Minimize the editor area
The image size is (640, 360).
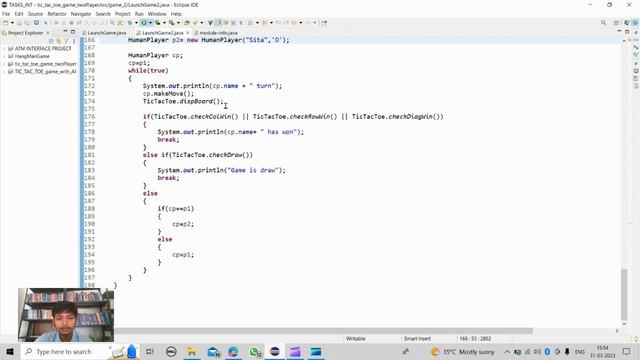[619, 32]
